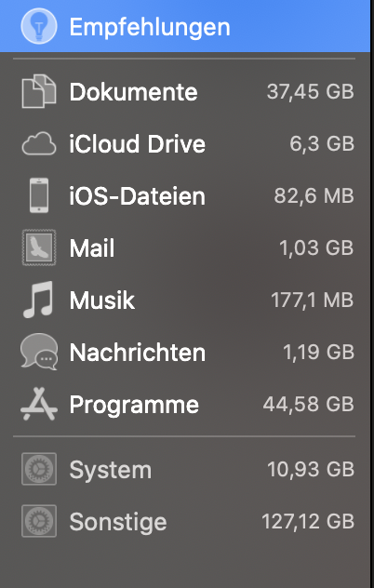This screenshot has height=588, width=374.
Task: Select the Programme category label
Action: point(134,405)
